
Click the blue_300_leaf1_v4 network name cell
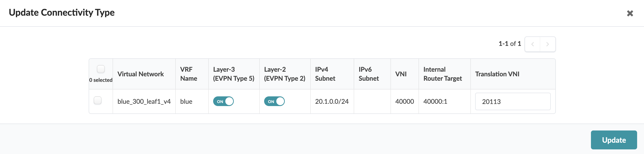(144, 101)
